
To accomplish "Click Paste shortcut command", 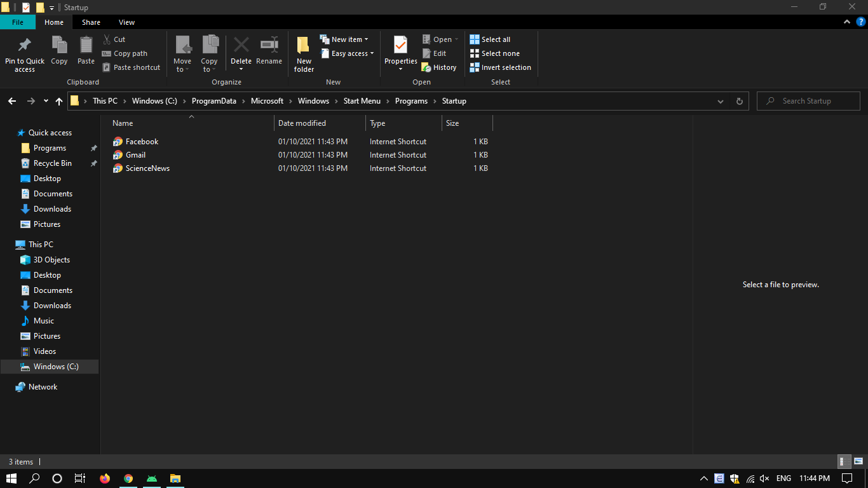I will 131,67.
